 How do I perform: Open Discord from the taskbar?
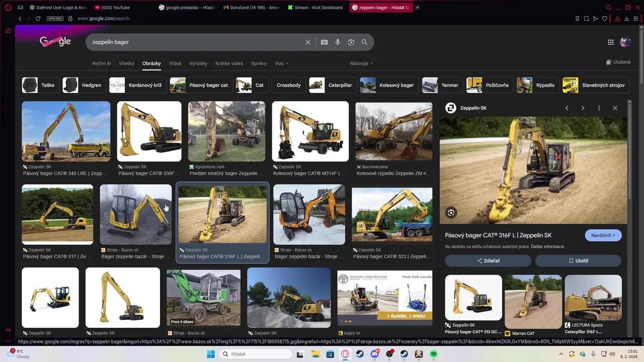[x=375, y=354]
